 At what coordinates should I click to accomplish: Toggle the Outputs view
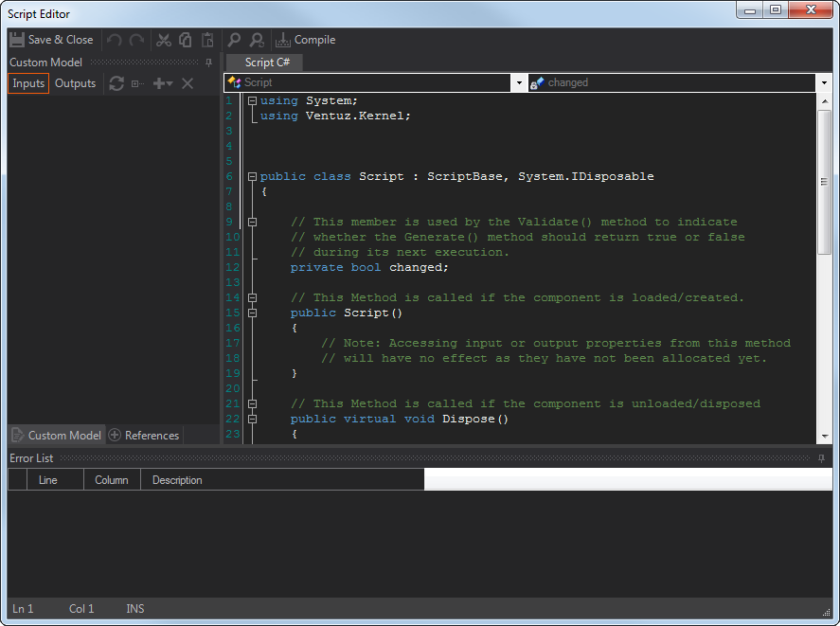[x=76, y=83]
